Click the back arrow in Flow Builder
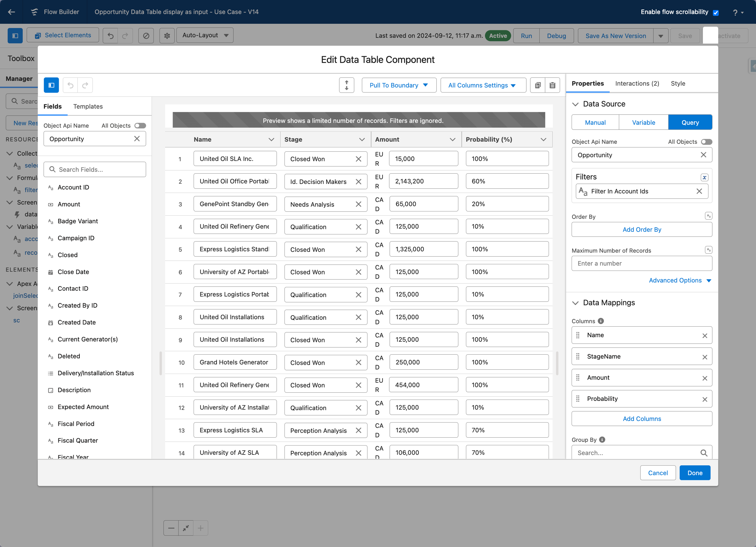Viewport: 756px width, 547px height. tap(12, 12)
